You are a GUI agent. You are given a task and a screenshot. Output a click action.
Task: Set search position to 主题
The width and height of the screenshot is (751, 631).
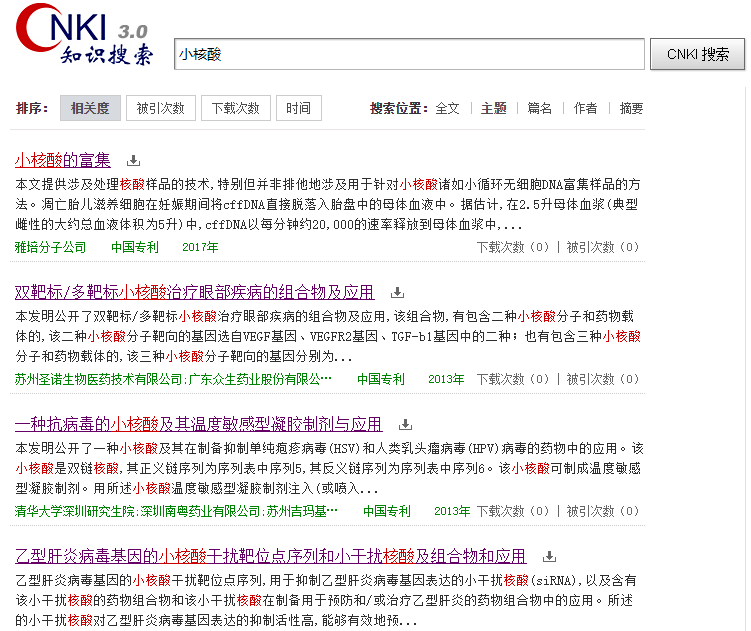coord(493,109)
